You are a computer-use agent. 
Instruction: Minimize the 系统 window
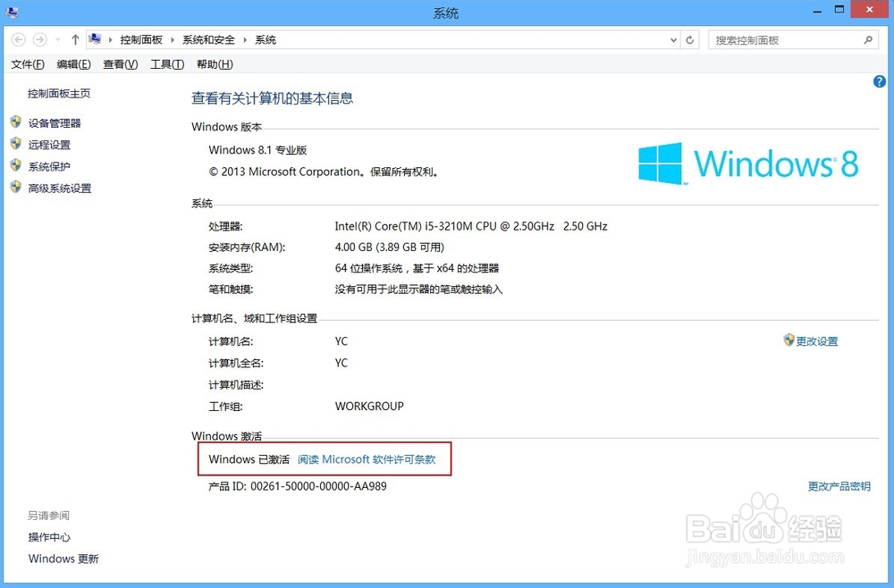817,10
